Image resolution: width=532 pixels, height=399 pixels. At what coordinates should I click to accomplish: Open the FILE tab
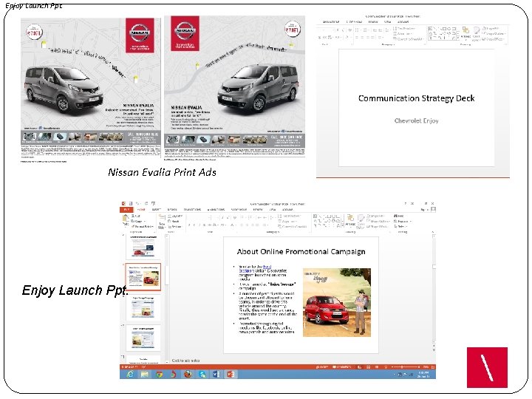pyautogui.click(x=126, y=210)
